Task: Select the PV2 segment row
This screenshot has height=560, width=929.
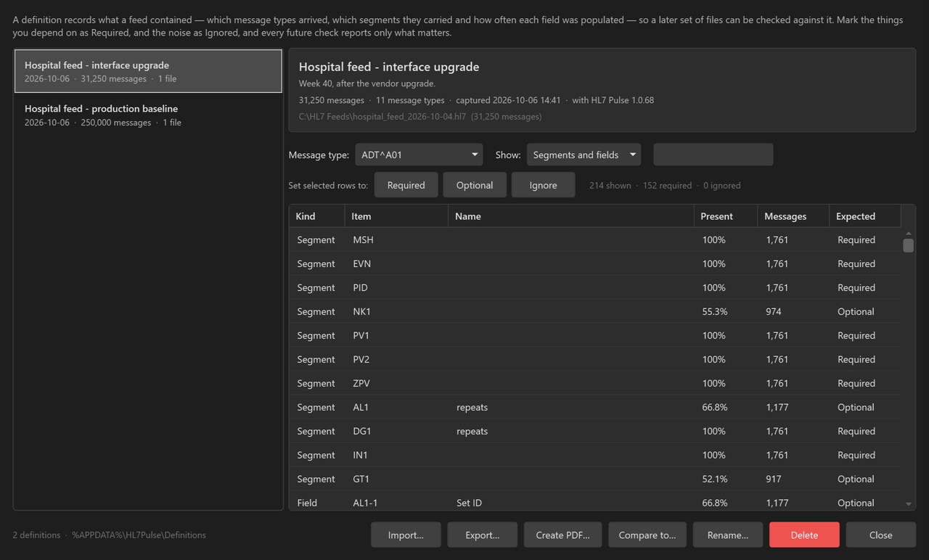Action: [595, 359]
